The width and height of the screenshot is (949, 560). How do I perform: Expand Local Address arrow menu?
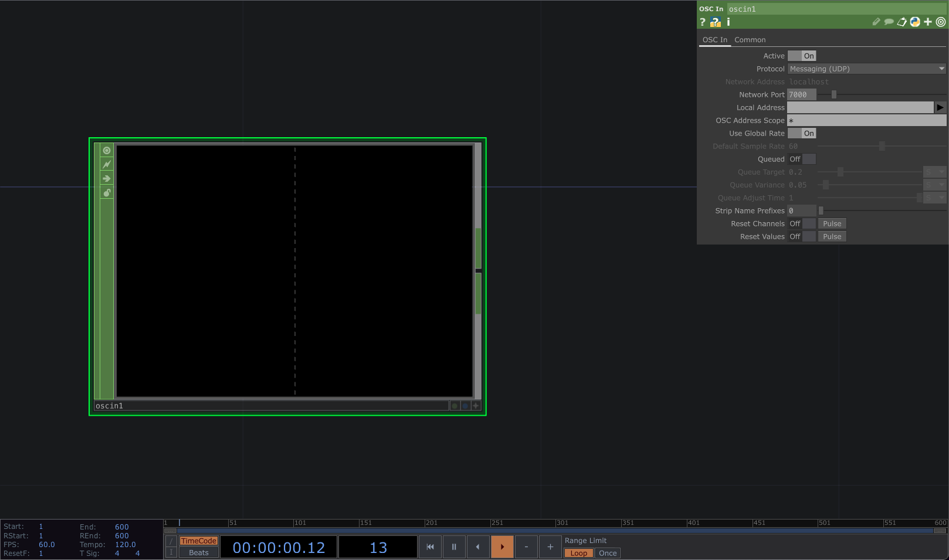[940, 107]
